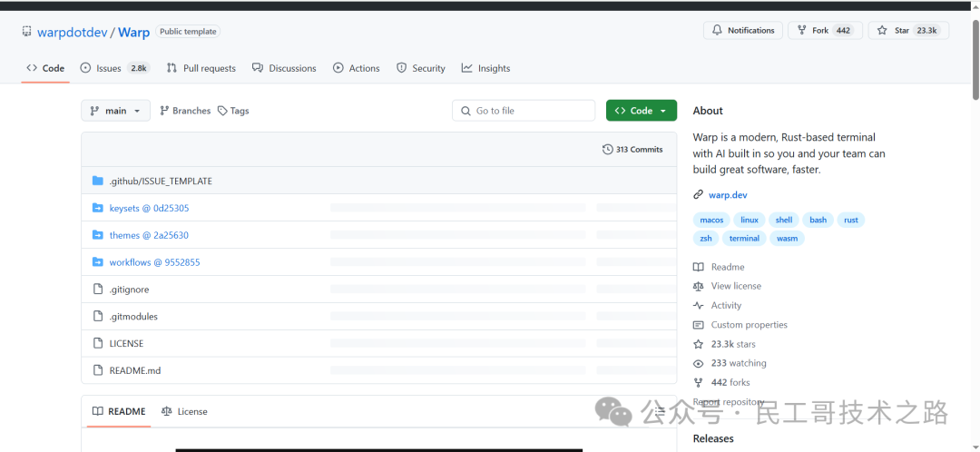Open the warpdotdev owner link
This screenshot has width=980, height=452.
pos(72,33)
